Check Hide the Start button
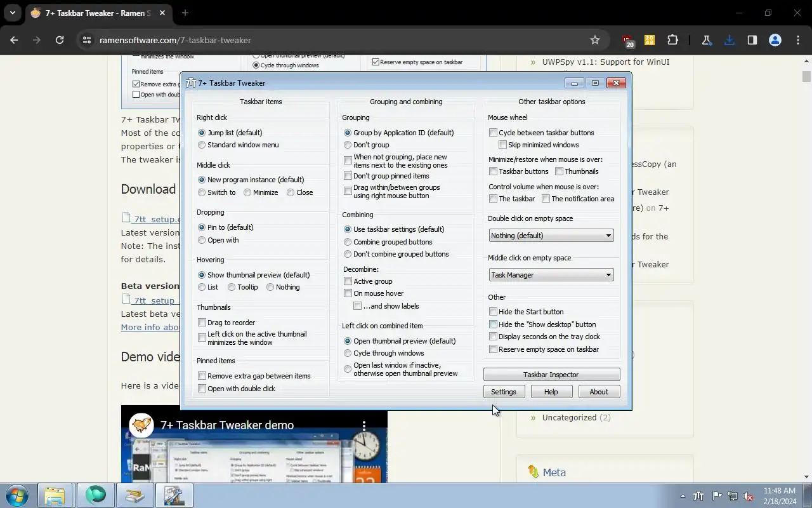The image size is (812, 508). point(526,312)
